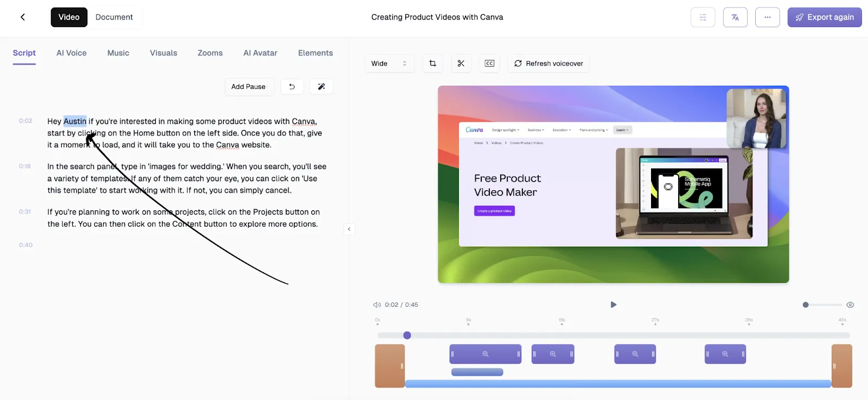Select the outro clip block on timeline
Image resolution: width=868 pixels, height=400 pixels.
click(x=842, y=366)
